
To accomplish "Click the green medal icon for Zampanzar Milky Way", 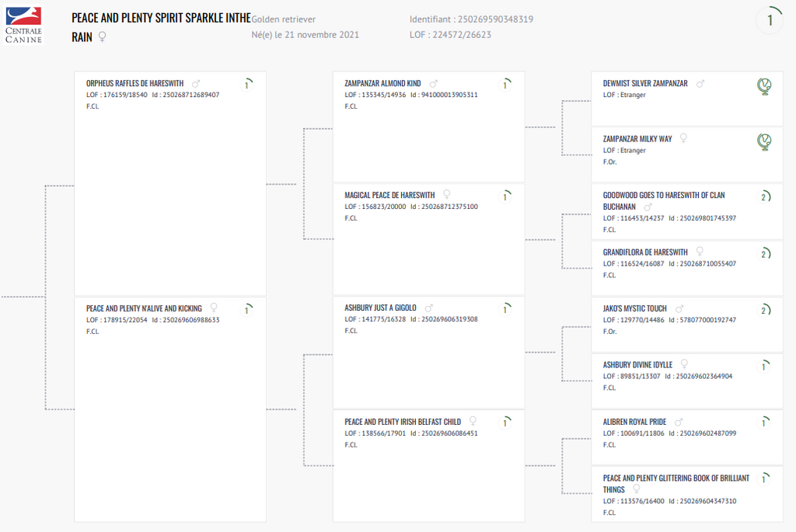I will pos(764,141).
